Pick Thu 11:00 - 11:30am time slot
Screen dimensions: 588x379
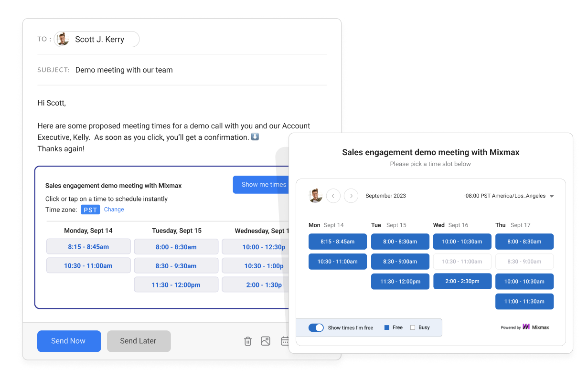[524, 302]
